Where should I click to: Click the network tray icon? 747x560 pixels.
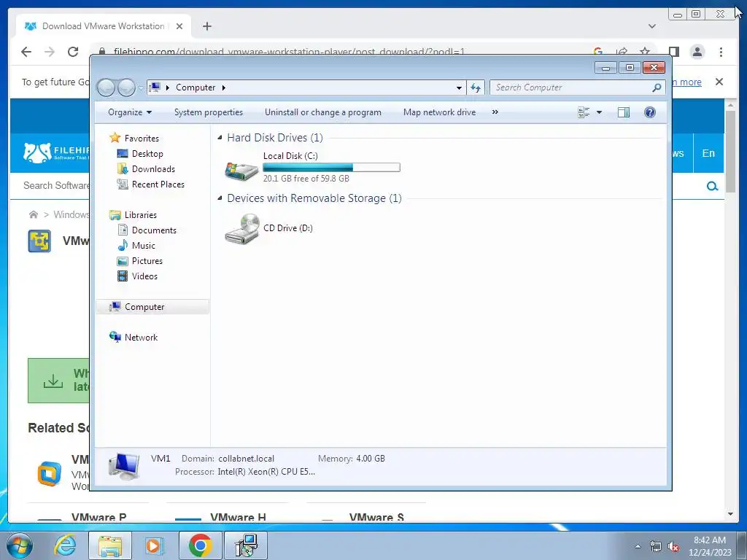tap(656, 546)
